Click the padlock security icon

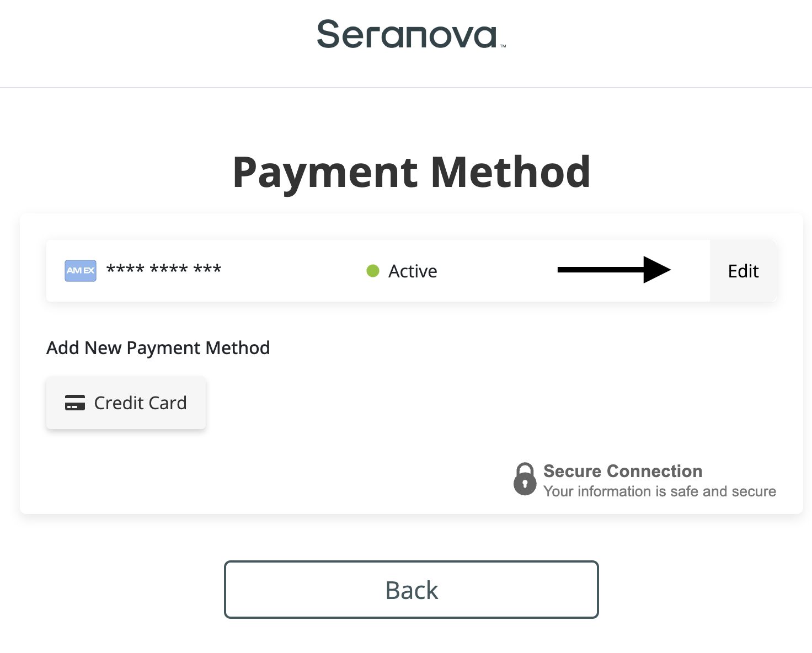click(525, 479)
